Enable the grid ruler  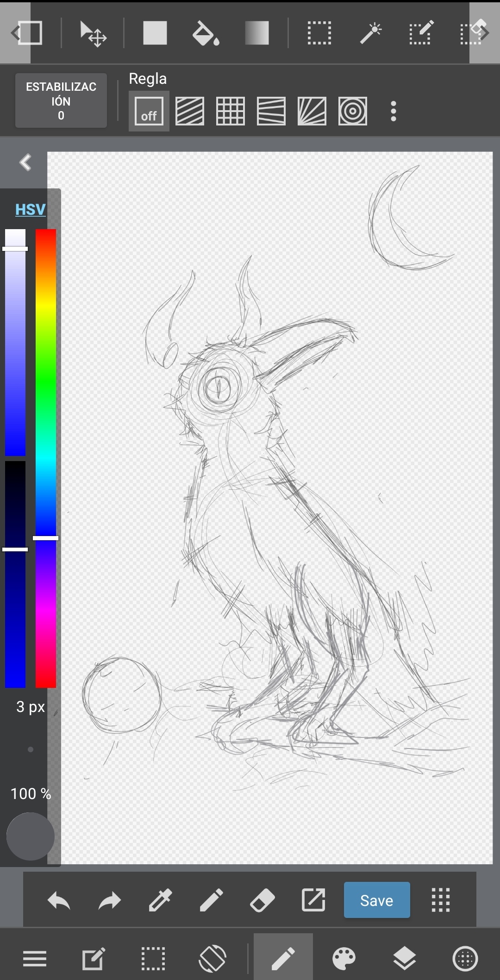point(231,111)
